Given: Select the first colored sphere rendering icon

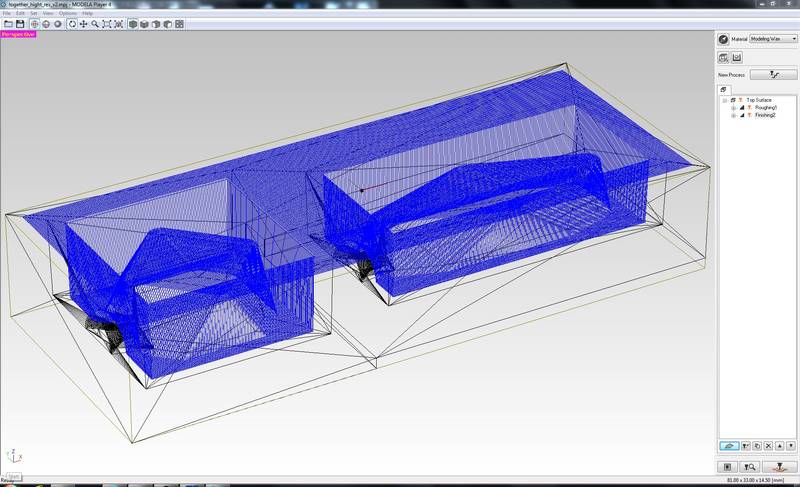Looking at the screenshot, I should [34, 24].
